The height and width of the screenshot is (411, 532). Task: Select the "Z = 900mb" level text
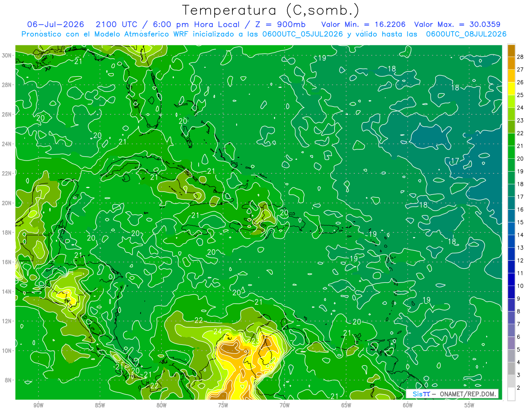pos(281,24)
